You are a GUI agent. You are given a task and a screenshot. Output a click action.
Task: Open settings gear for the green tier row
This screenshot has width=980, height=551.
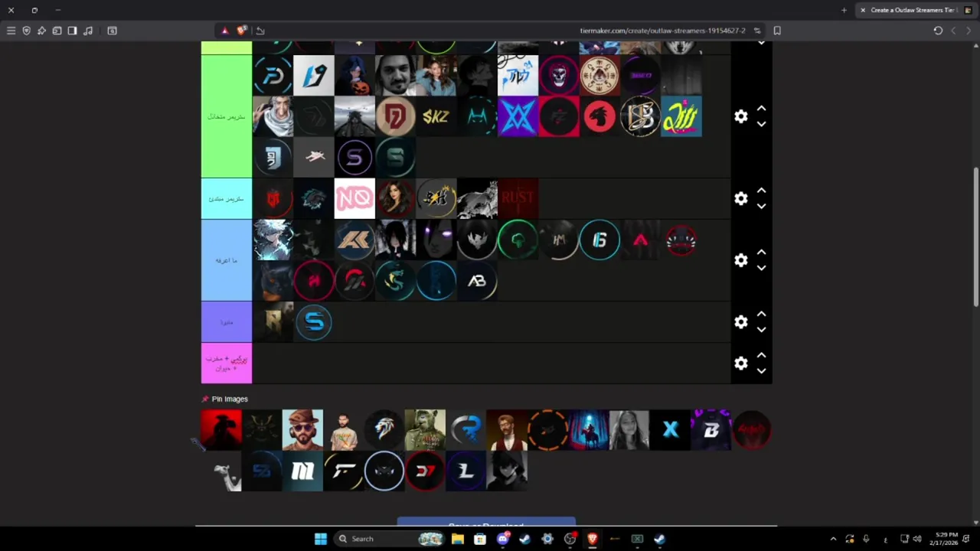click(740, 116)
